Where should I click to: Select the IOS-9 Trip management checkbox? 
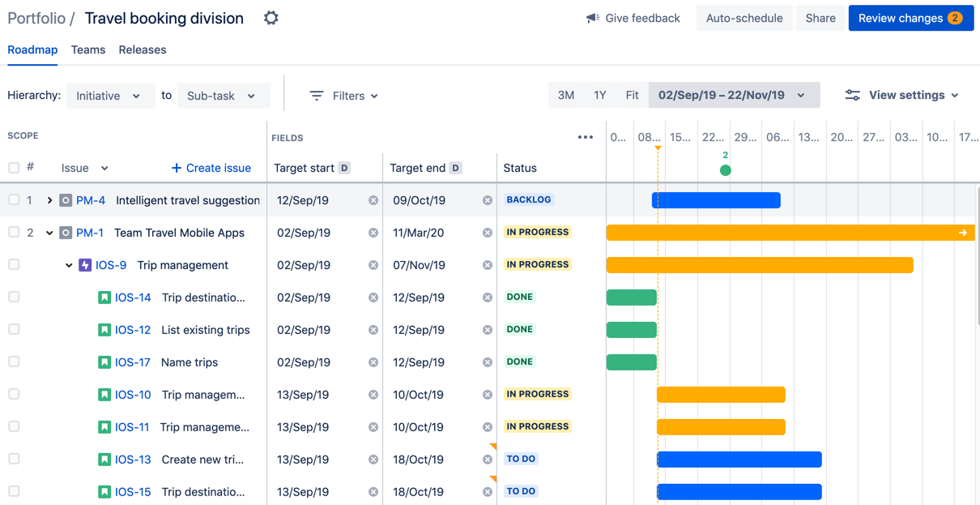point(14,264)
